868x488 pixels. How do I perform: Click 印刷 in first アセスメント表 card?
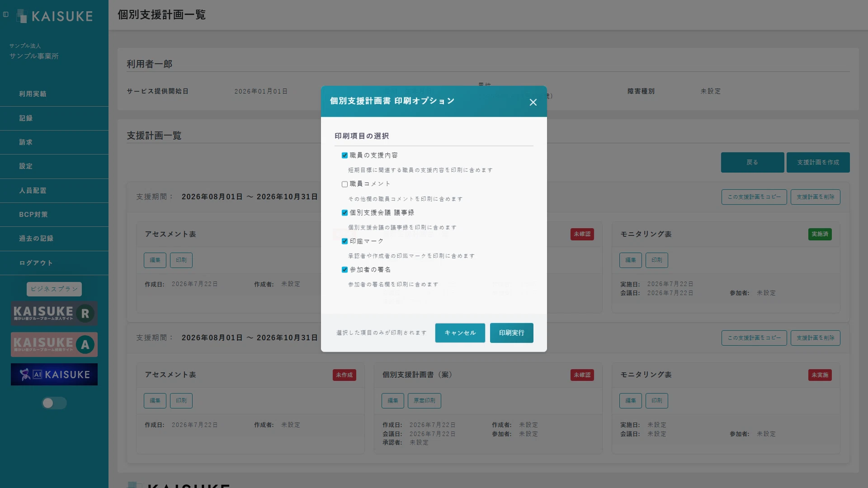(x=181, y=260)
